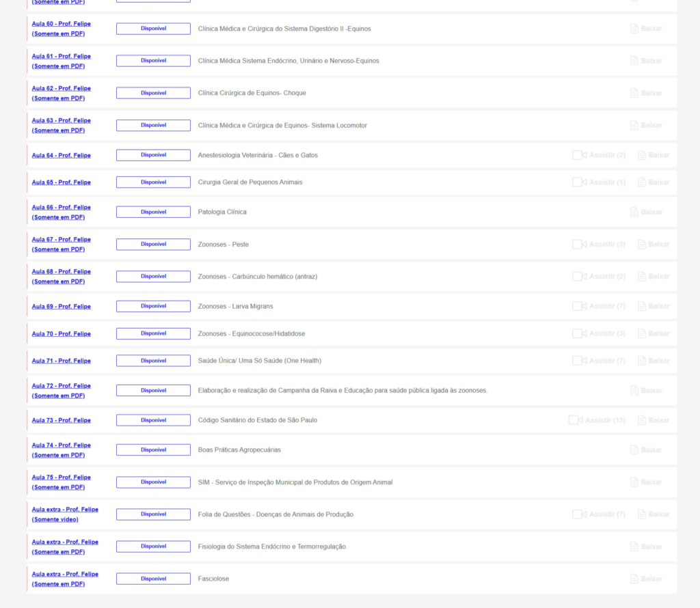Click the video camera icon for Anestesiologia Veterinária
Screen dimensions: 700x608
pos(579,155)
